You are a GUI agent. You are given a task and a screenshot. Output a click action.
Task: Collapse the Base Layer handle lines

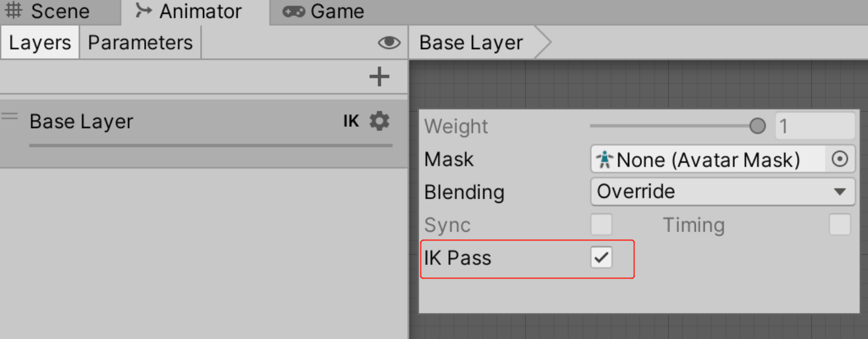[x=10, y=114]
